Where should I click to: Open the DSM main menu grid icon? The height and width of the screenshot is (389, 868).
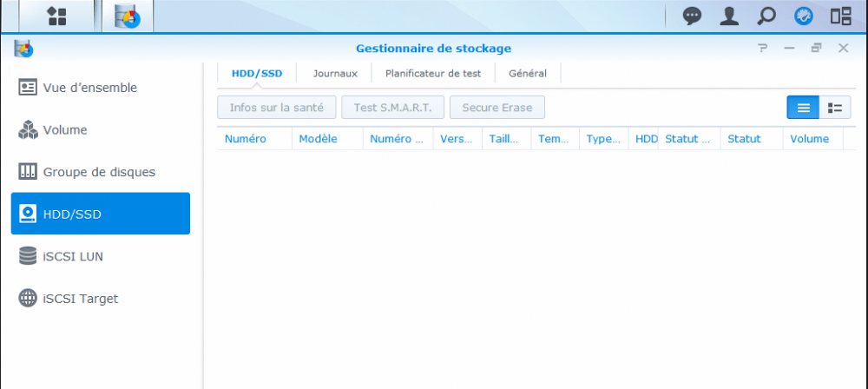[x=57, y=16]
